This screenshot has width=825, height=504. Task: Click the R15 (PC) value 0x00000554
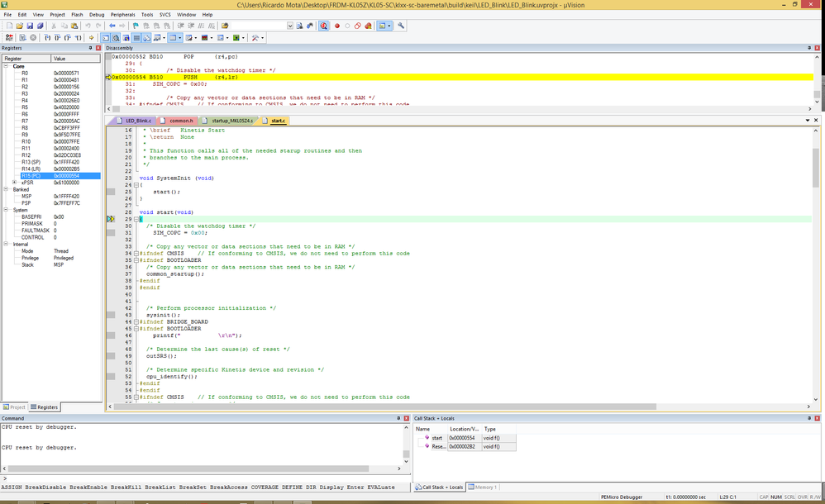click(x=66, y=176)
